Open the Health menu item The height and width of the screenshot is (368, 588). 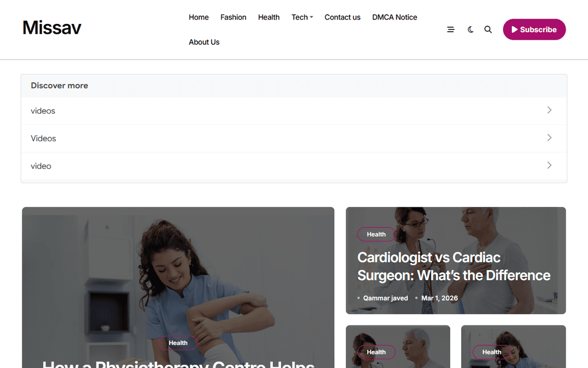coord(268,17)
